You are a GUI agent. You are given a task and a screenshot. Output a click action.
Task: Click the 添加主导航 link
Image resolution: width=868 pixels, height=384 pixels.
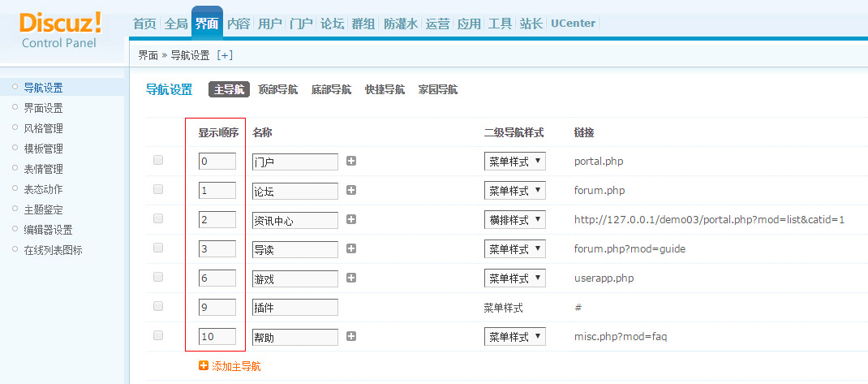point(236,366)
